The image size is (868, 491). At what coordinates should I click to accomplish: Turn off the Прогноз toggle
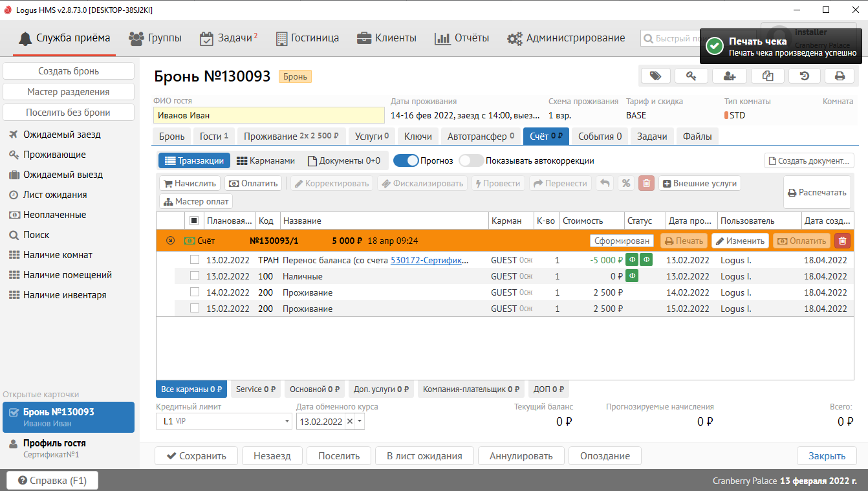406,160
